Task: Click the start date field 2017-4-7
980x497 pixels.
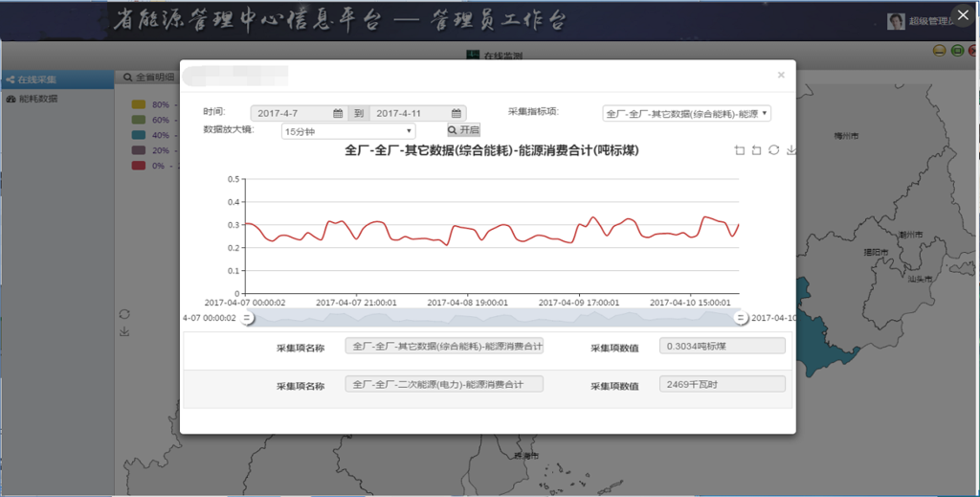Action: pyautogui.click(x=291, y=113)
